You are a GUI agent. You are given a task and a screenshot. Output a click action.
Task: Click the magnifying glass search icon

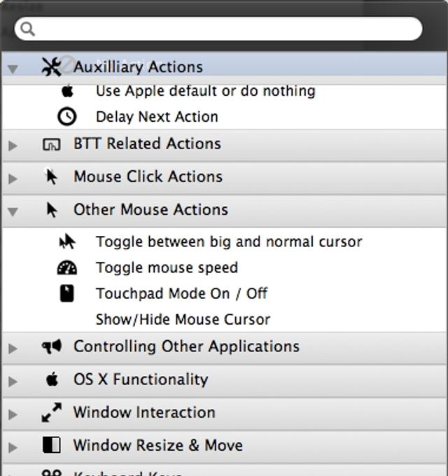(x=27, y=29)
